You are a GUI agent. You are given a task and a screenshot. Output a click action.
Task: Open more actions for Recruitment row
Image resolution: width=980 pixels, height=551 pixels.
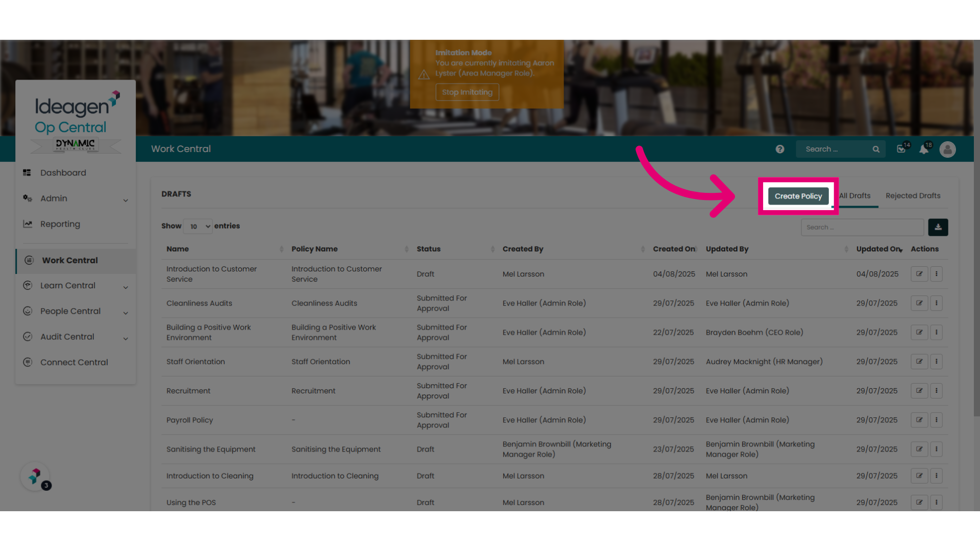(936, 391)
